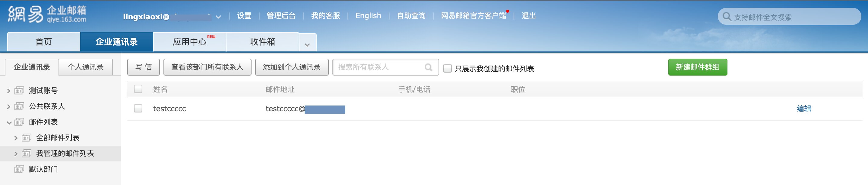This screenshot has height=185, width=868.
Task: Click the folder icon beside 默认部门
Action: pyautogui.click(x=19, y=169)
